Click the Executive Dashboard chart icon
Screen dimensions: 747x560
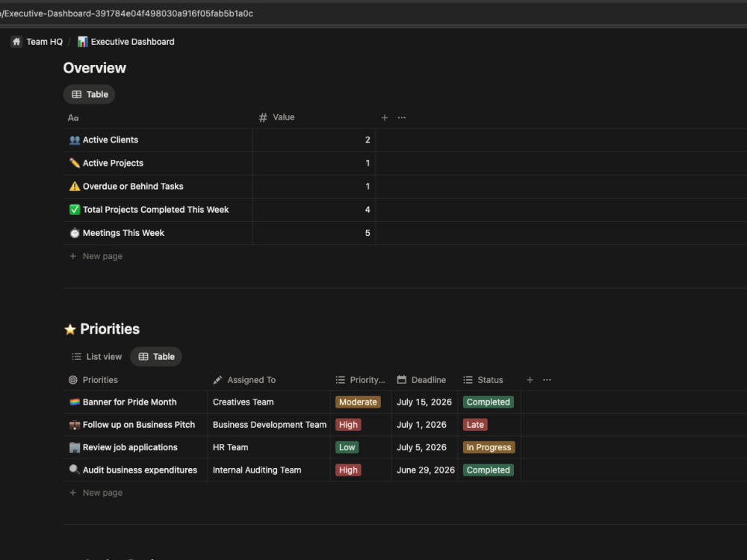pos(82,42)
